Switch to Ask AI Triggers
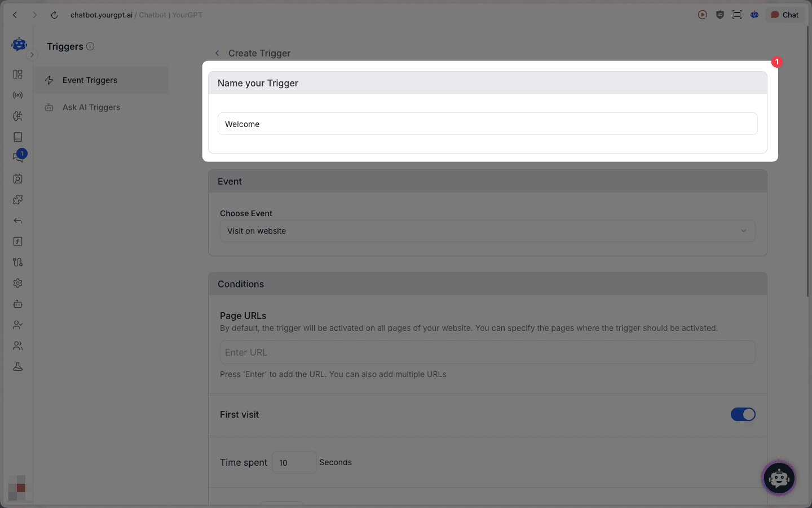 91,107
